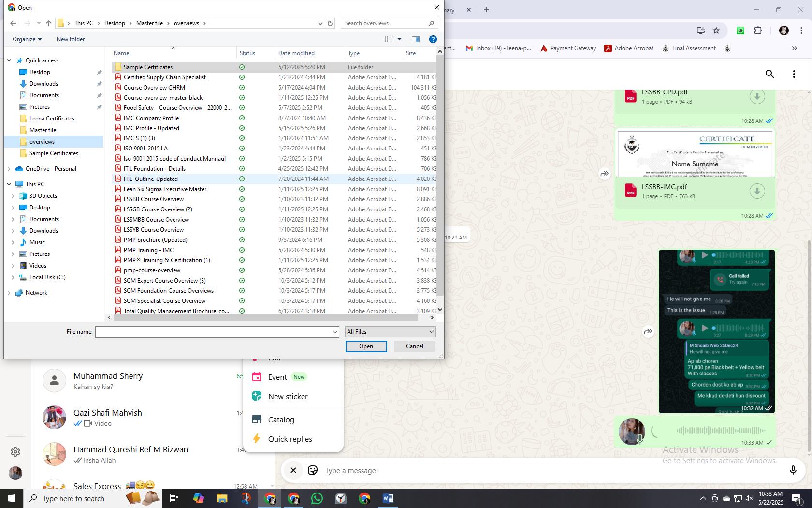This screenshot has height=508, width=812.
Task: Click the WhatsApp search magnifier icon
Action: (770, 74)
